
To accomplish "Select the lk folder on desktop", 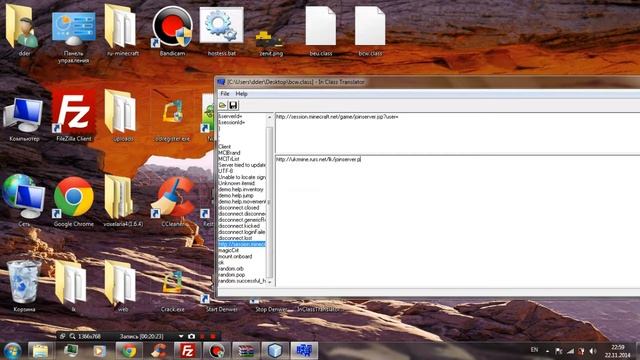I will click(x=73, y=286).
